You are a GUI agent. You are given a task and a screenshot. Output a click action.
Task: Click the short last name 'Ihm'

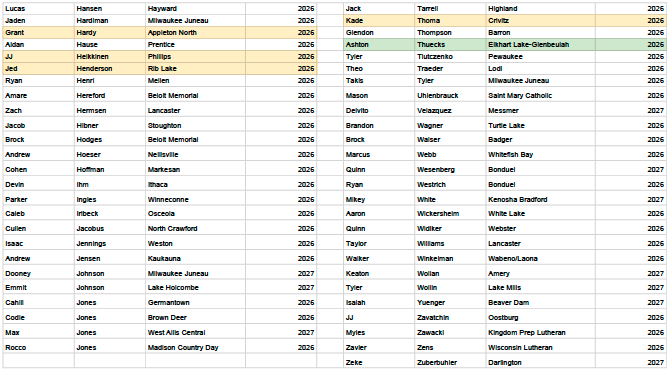click(110, 184)
